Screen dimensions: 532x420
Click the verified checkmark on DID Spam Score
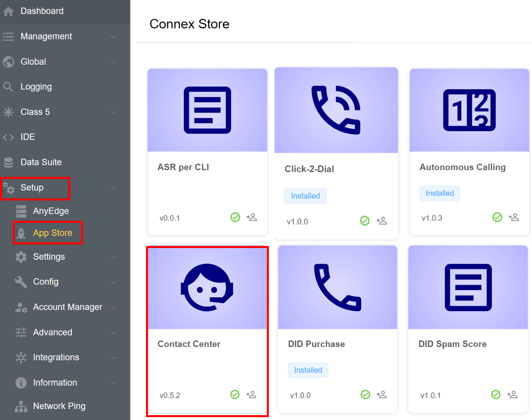pos(495,395)
